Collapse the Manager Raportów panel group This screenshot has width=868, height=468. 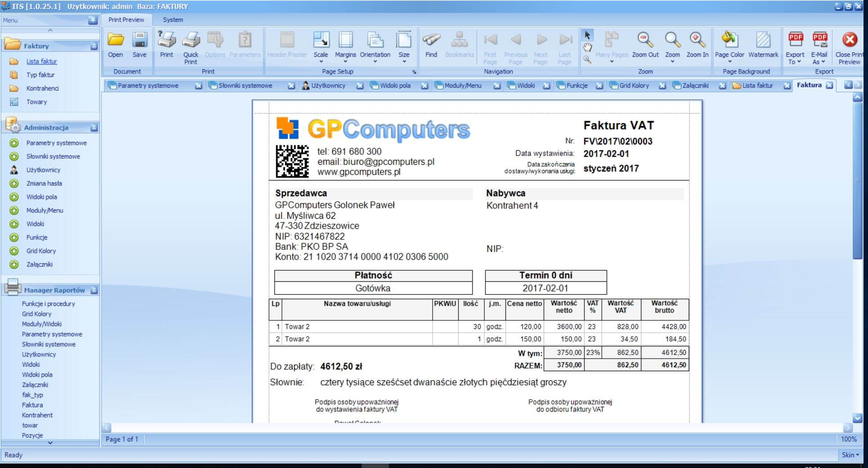click(x=94, y=290)
